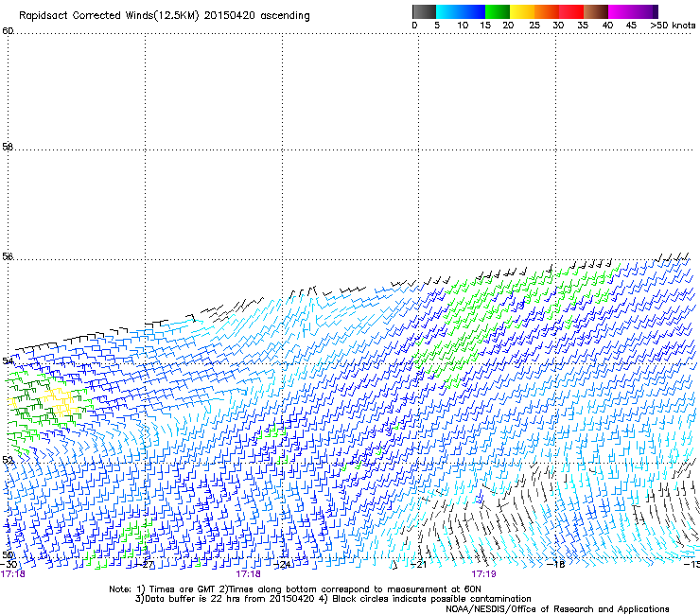Image resolution: width=700 pixels, height=615 pixels.
Task: Click the '-30' longitude axis label
Action: (x=9, y=564)
